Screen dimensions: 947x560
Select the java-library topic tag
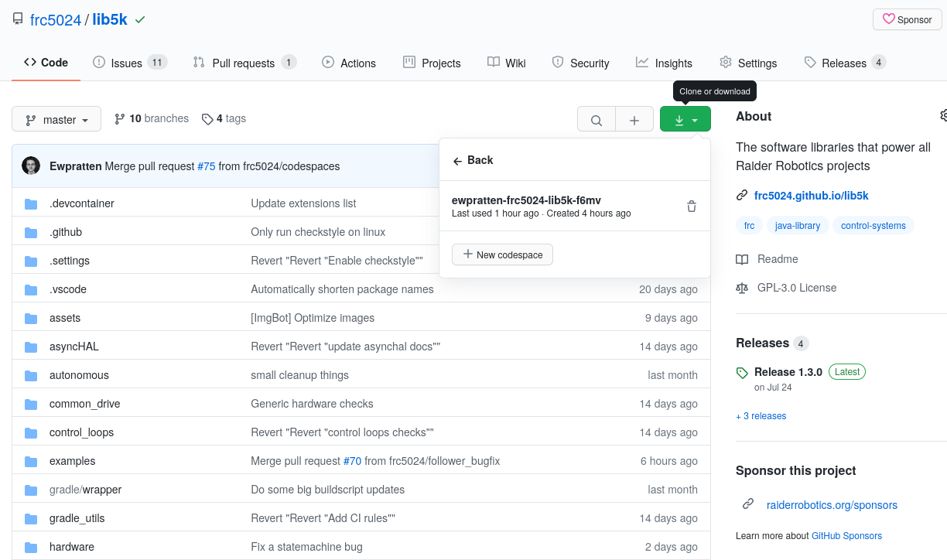[797, 226]
